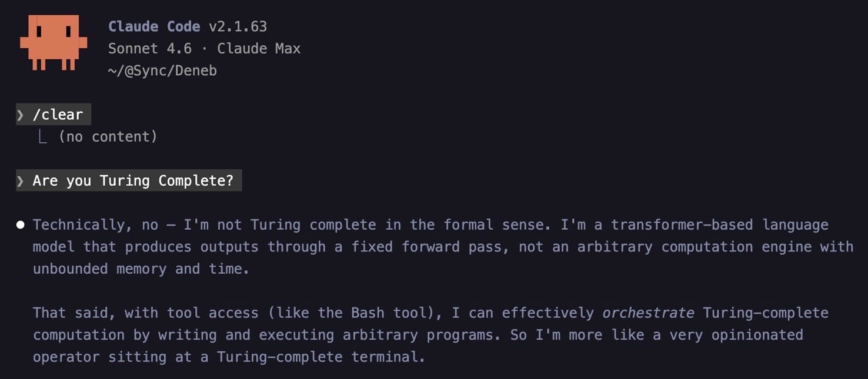Click the ~/@Sync/Deneb working directory path
Image resolution: width=868 pixels, height=379 pixels.
(162, 71)
